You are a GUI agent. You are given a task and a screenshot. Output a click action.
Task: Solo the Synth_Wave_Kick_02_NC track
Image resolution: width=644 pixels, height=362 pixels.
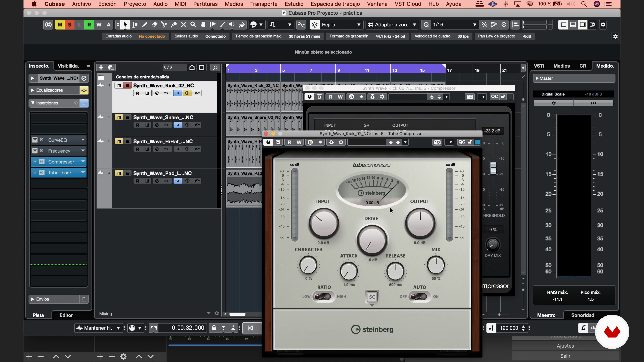(x=127, y=85)
